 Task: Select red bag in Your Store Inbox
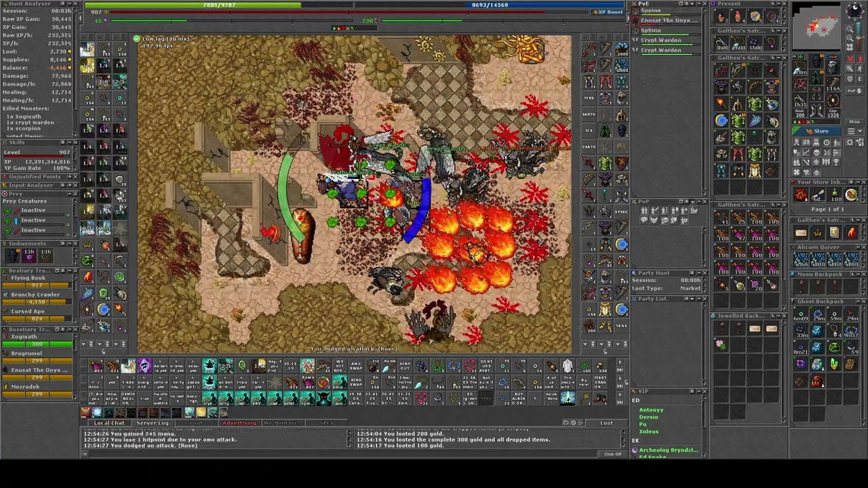[801, 195]
